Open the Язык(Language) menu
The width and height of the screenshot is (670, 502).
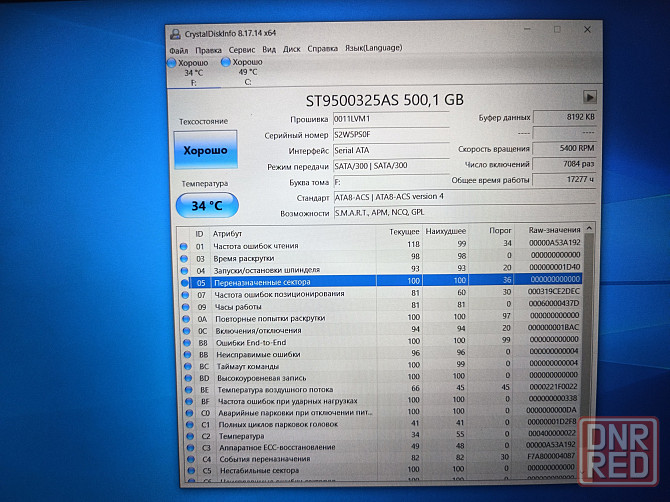[373, 48]
